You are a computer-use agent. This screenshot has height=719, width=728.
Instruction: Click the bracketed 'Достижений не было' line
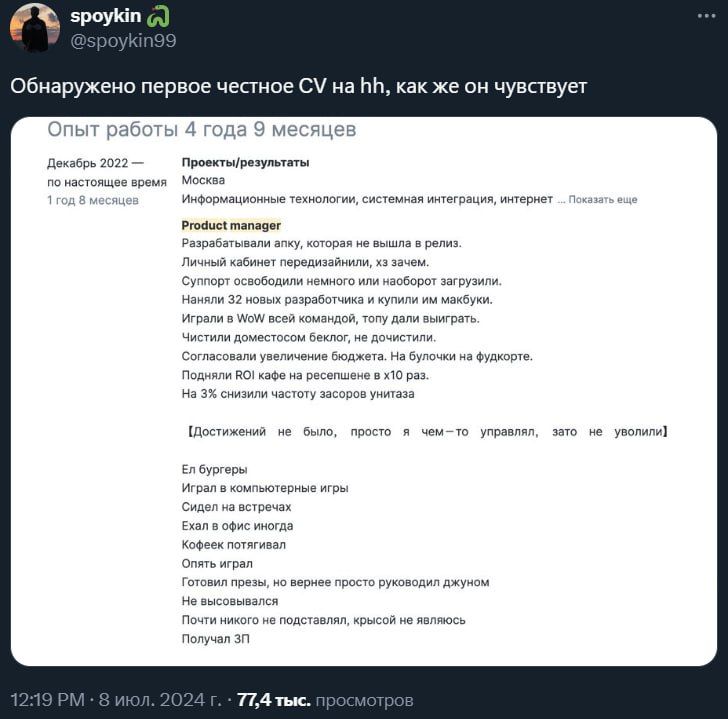point(427,432)
